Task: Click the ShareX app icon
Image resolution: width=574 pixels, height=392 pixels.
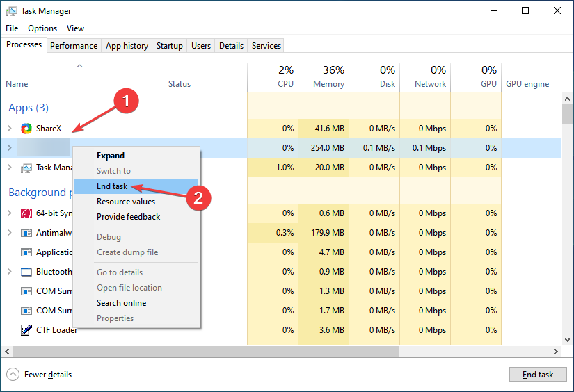Action: click(x=26, y=129)
